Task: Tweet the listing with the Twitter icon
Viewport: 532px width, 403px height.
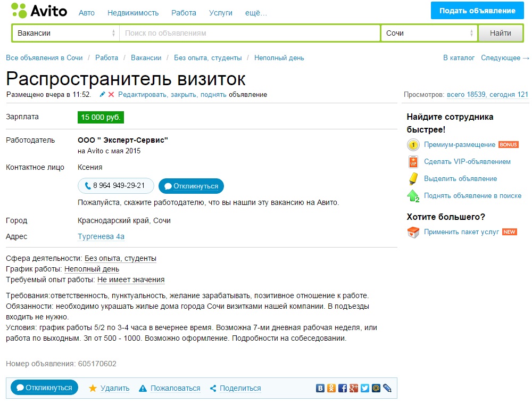Action: pos(365,388)
